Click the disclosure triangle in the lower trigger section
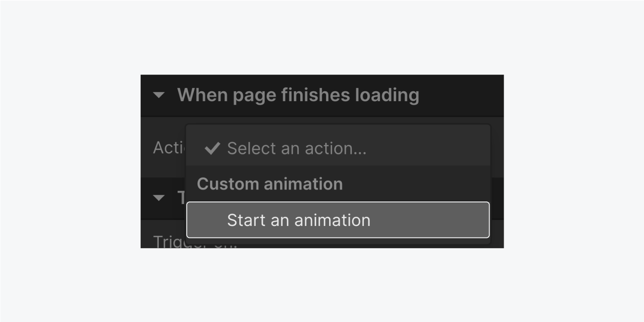This screenshot has height=322, width=644. click(x=159, y=198)
